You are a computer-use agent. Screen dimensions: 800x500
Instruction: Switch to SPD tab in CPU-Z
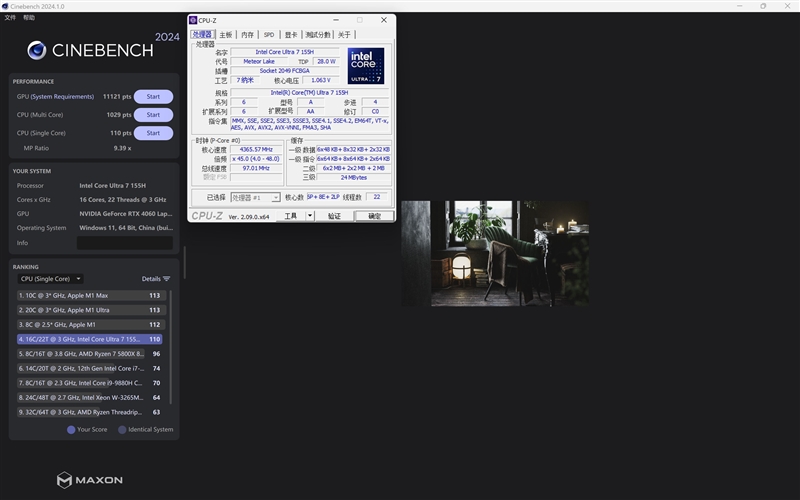click(x=269, y=35)
